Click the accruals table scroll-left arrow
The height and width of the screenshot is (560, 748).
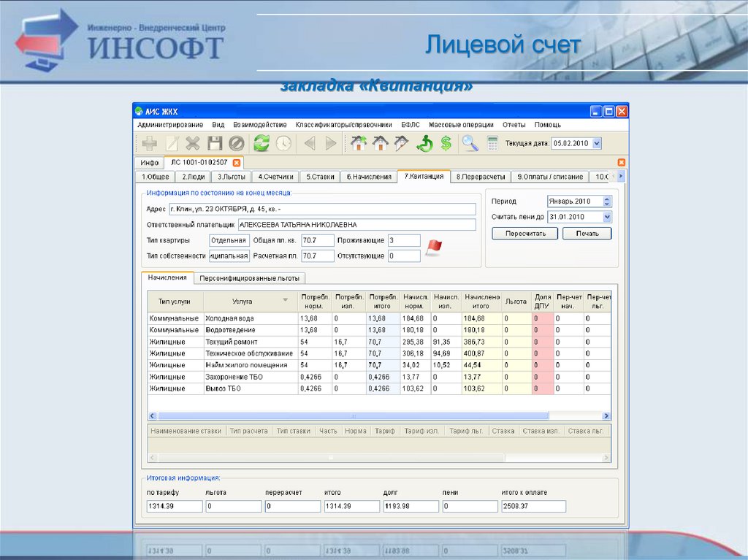[153, 416]
